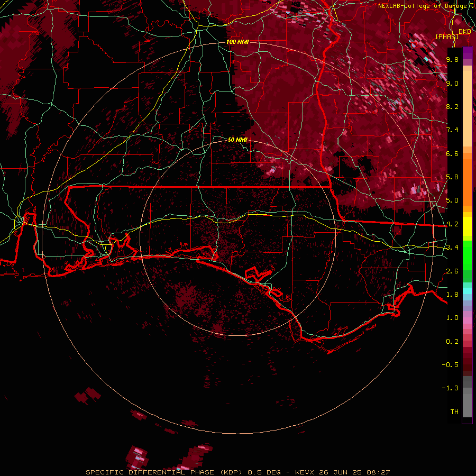The width and height of the screenshot is (476, 476).
Task: Click the 8.2 scale value
Action: [x=452, y=106]
